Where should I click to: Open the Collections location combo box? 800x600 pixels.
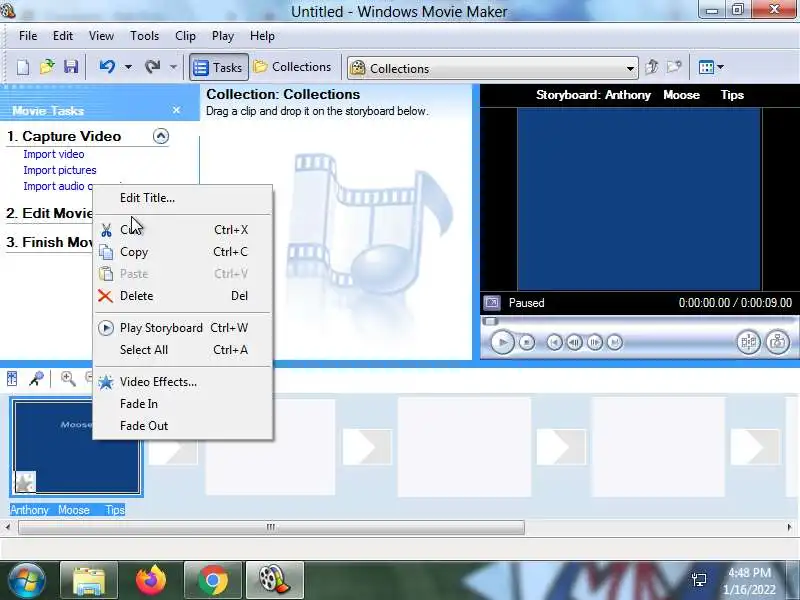(x=492, y=68)
